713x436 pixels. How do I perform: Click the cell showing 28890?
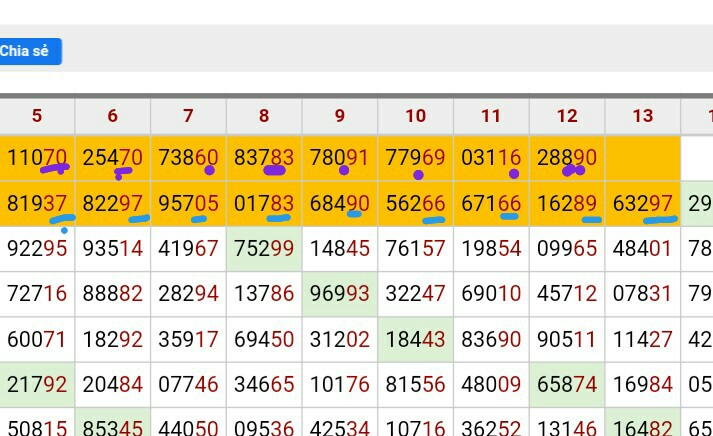[567, 158]
